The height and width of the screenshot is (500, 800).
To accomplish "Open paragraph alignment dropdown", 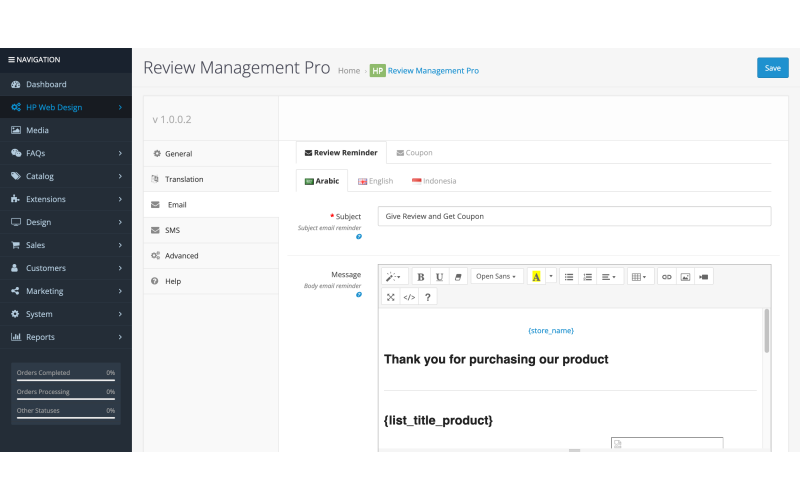I will point(609,277).
